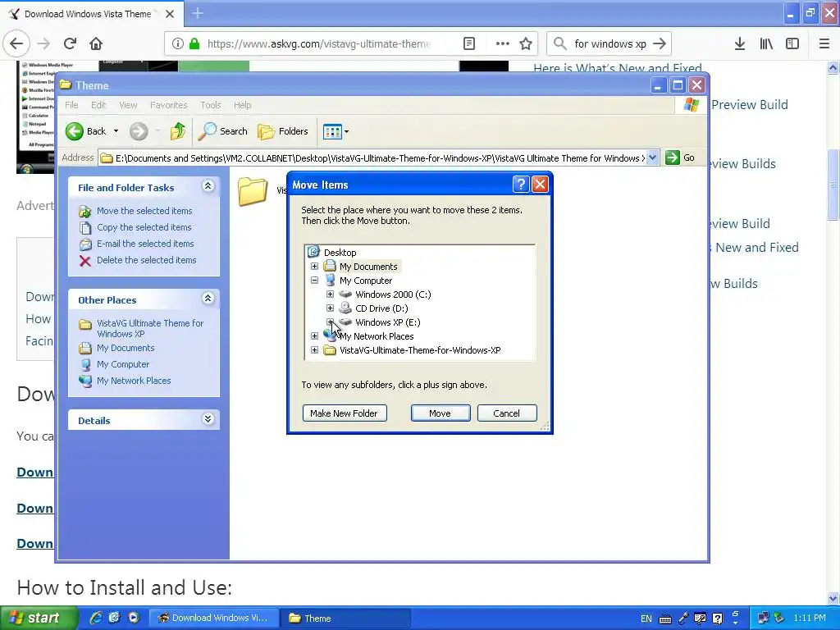The height and width of the screenshot is (630, 840).
Task: Open Firefox library icon
Action: (x=766, y=44)
